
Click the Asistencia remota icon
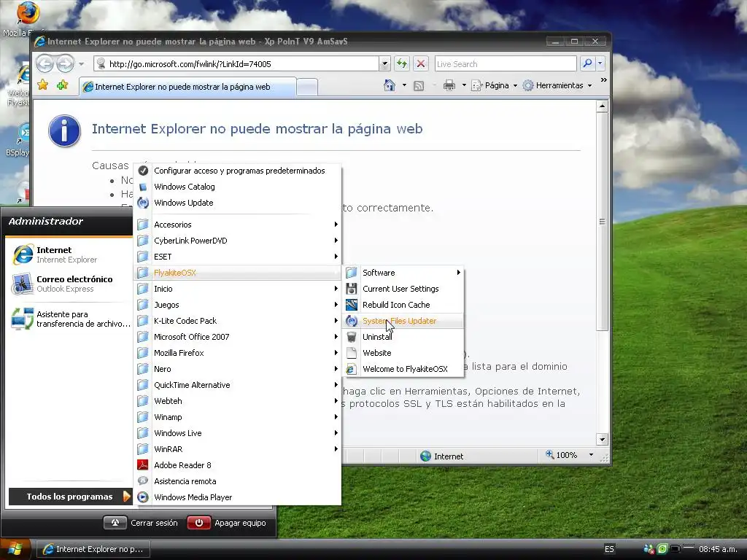(x=143, y=481)
